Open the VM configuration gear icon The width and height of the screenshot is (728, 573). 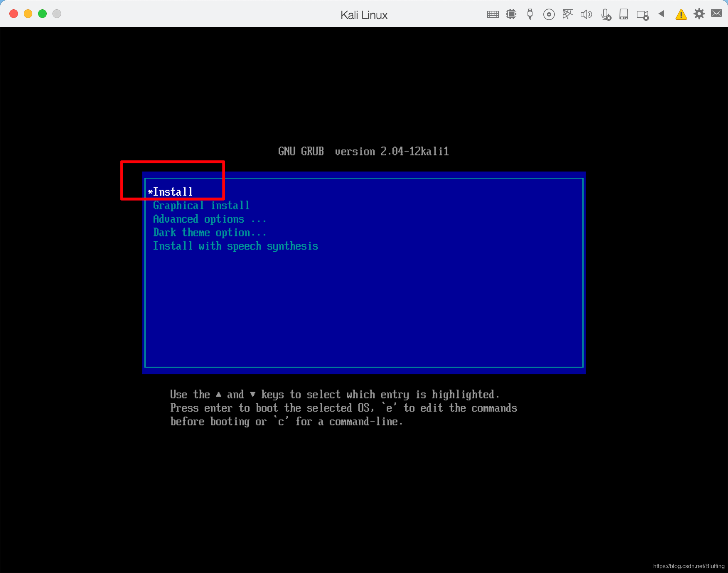pos(699,14)
